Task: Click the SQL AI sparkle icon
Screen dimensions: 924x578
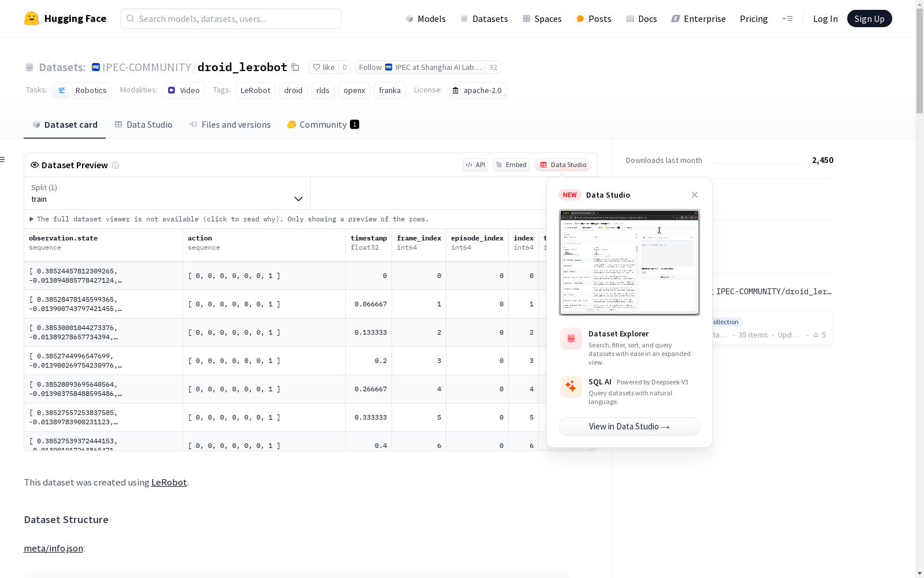Action: point(571,386)
